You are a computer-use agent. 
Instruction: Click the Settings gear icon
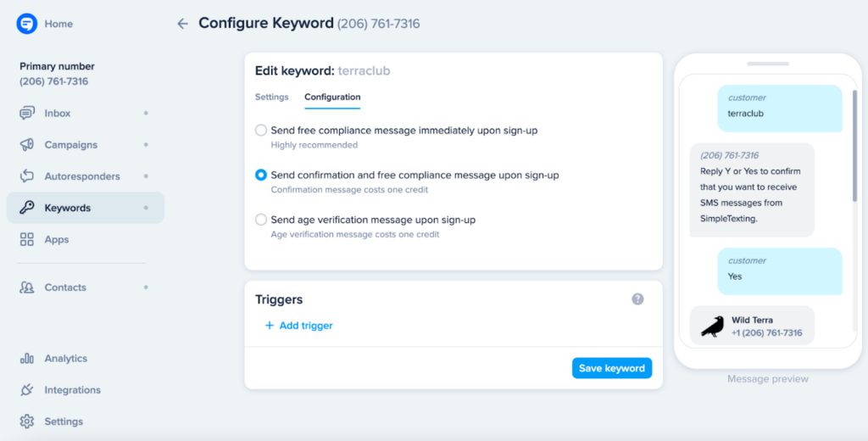pos(27,421)
